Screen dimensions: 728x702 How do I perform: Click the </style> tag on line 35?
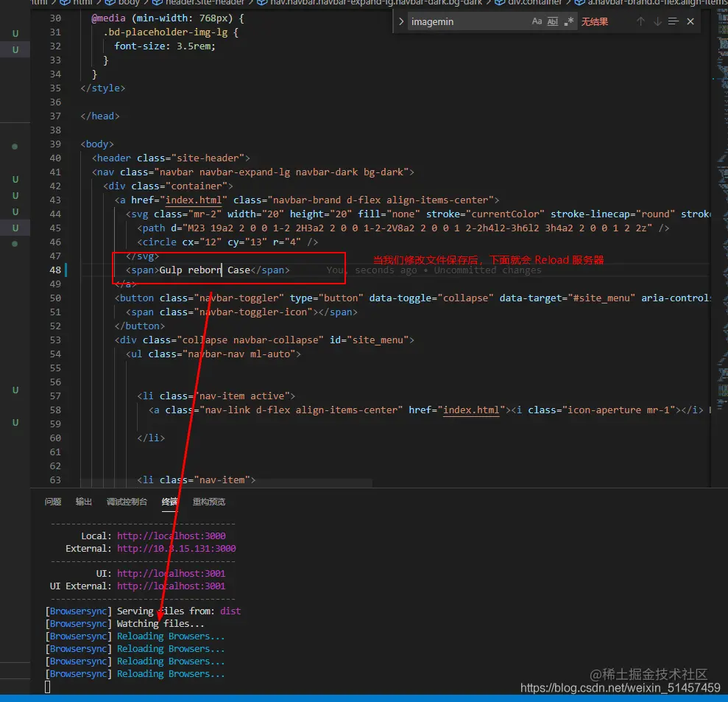coord(102,88)
